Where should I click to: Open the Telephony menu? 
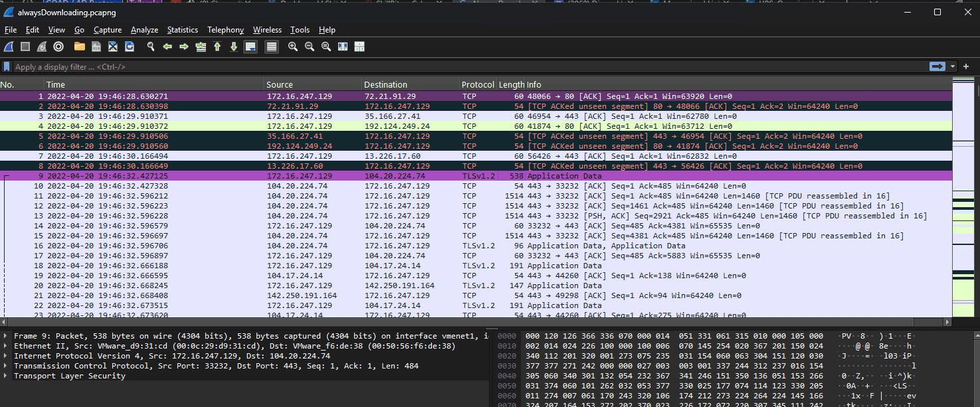[225, 30]
